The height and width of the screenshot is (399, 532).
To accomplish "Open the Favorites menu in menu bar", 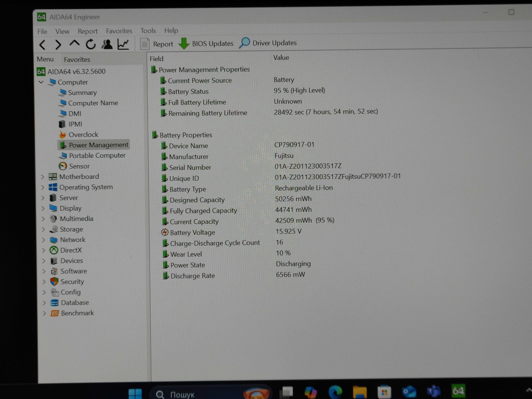I will (119, 31).
